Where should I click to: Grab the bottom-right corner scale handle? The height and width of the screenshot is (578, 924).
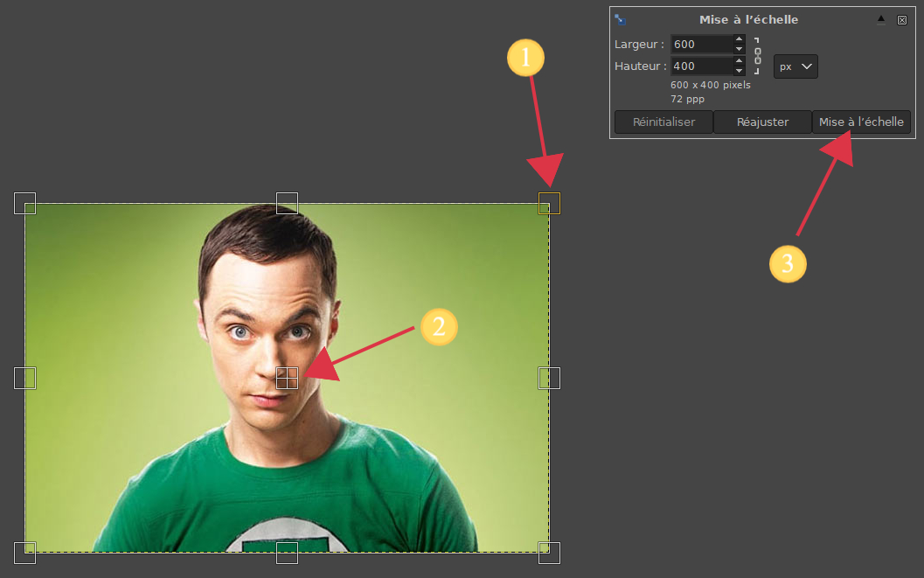pos(549,552)
